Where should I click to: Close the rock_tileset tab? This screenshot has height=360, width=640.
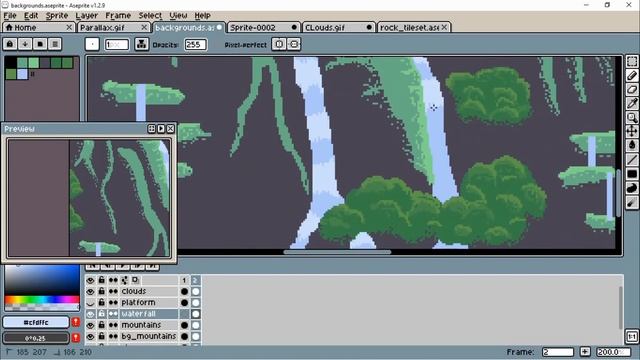click(444, 27)
